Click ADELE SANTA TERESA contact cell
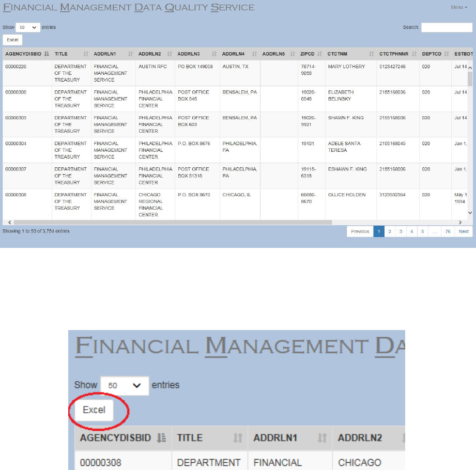This screenshot has width=476, height=470. [350, 150]
